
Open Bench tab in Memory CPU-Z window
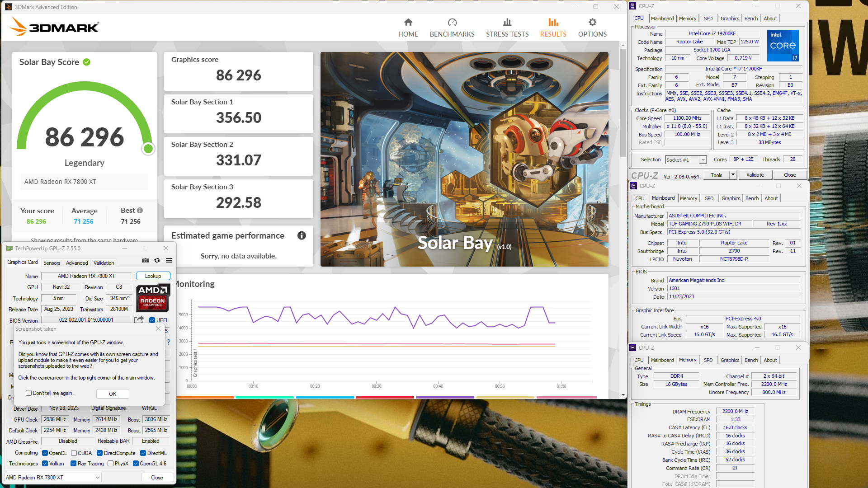[x=751, y=360]
